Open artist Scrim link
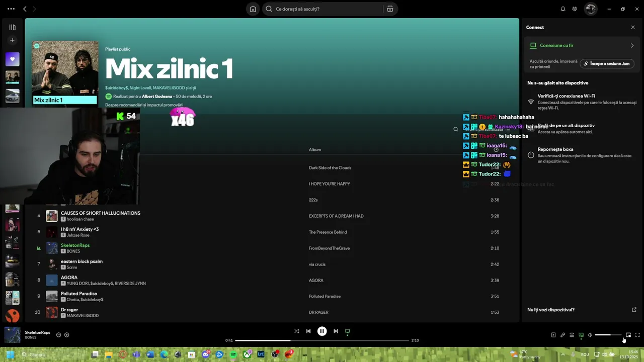This screenshot has width=644, height=362. pyautogui.click(x=72, y=267)
